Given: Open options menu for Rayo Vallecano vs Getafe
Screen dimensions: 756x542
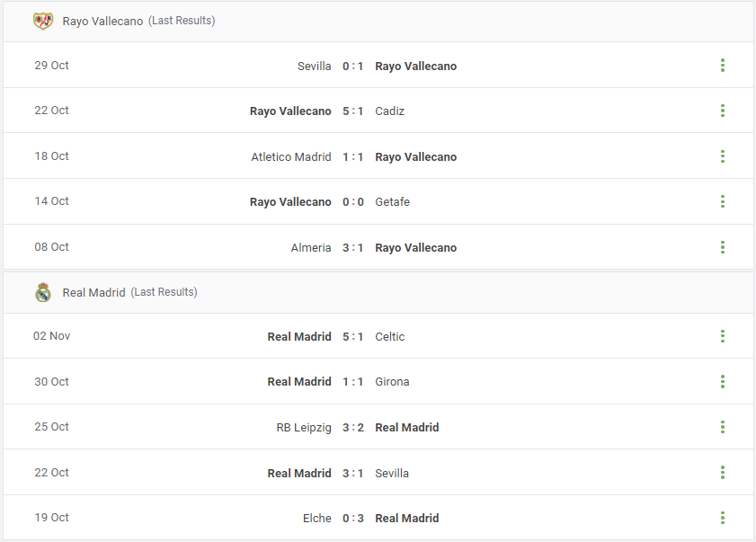Looking at the screenshot, I should (x=722, y=201).
